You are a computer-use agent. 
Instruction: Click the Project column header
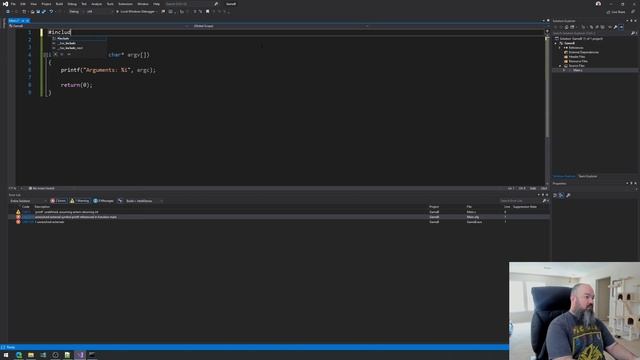[x=434, y=207]
